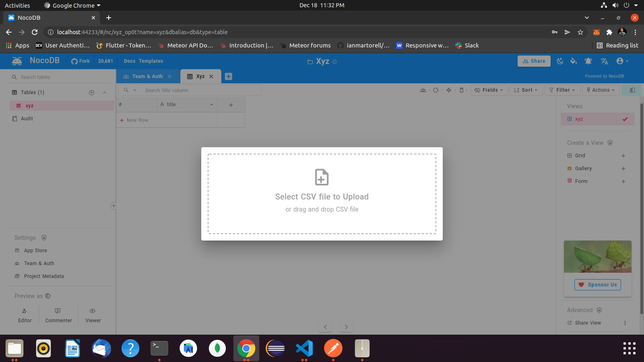Open the theme color paint bucket icon

click(574, 61)
